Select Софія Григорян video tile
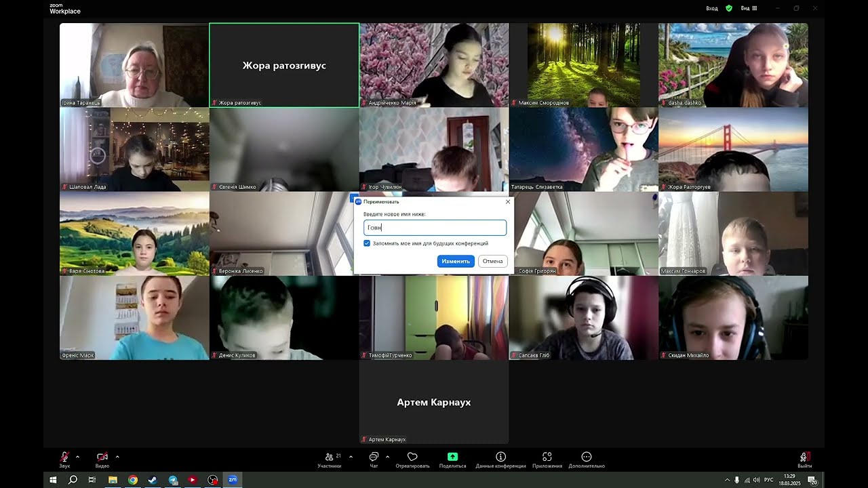868x488 pixels. pyautogui.click(x=585, y=233)
